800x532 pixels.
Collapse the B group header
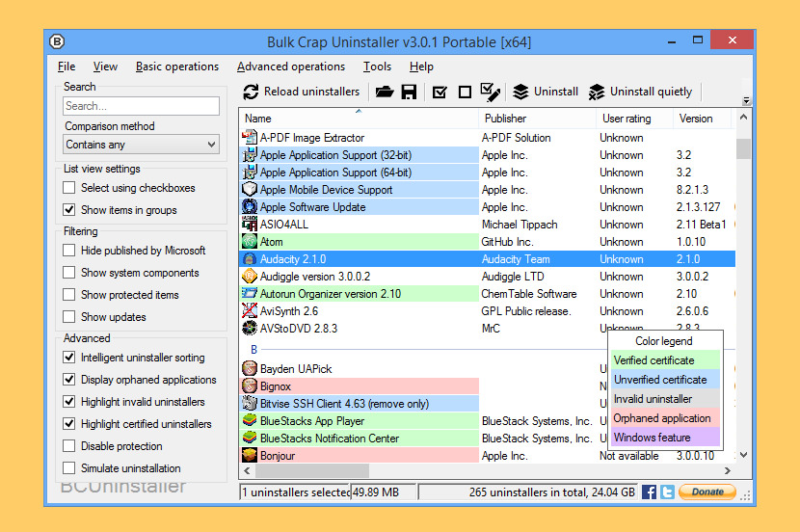point(253,350)
